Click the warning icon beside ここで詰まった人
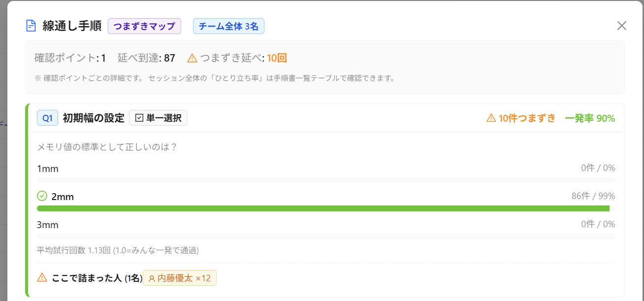 [x=42, y=278]
